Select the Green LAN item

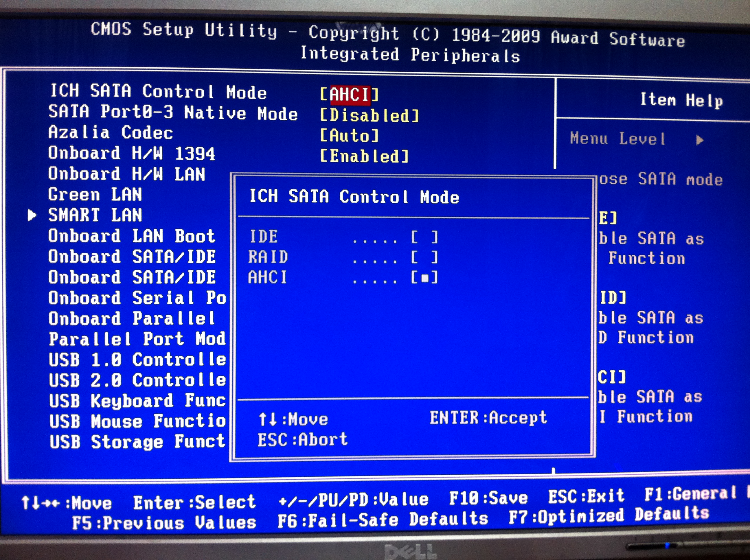click(x=95, y=195)
